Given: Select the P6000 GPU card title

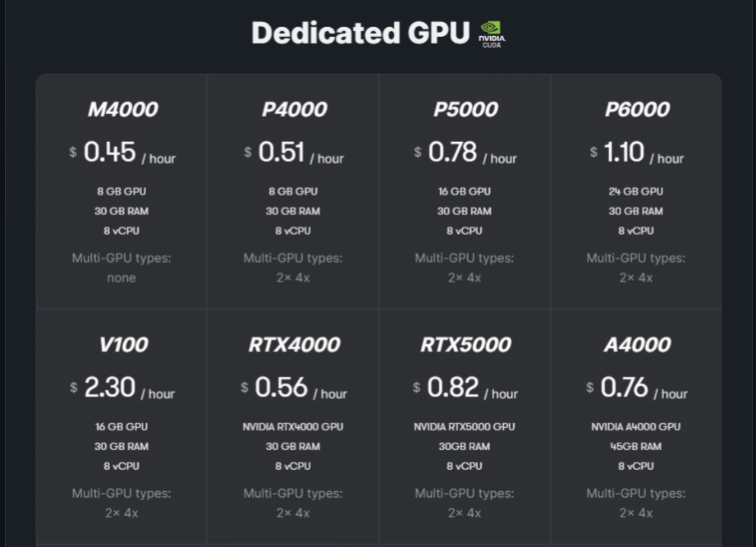Looking at the screenshot, I should coord(636,109).
